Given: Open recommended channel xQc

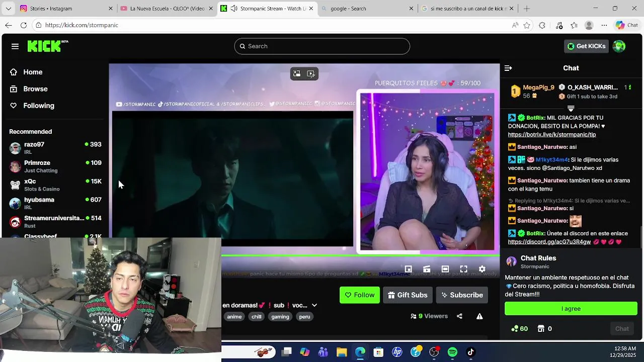Looking at the screenshot, I should [55, 185].
